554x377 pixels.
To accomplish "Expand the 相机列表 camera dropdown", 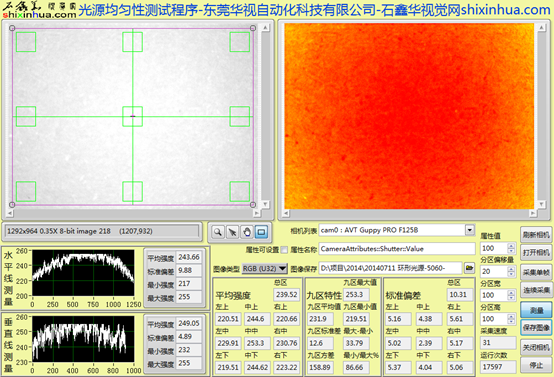I will pyautogui.click(x=470, y=230).
